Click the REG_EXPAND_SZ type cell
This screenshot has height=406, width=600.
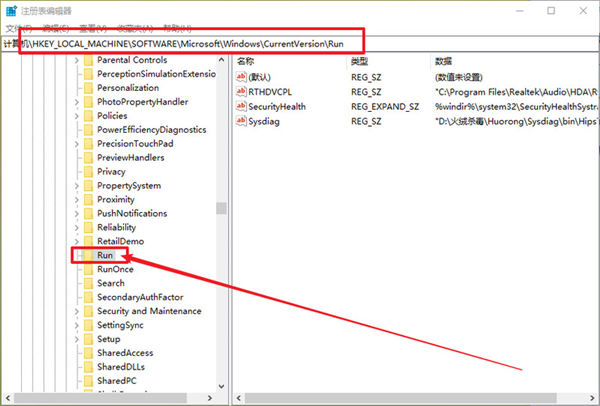point(385,107)
